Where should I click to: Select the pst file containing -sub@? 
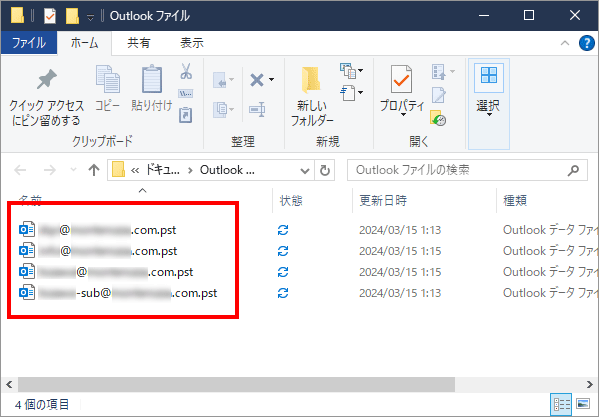(118, 293)
